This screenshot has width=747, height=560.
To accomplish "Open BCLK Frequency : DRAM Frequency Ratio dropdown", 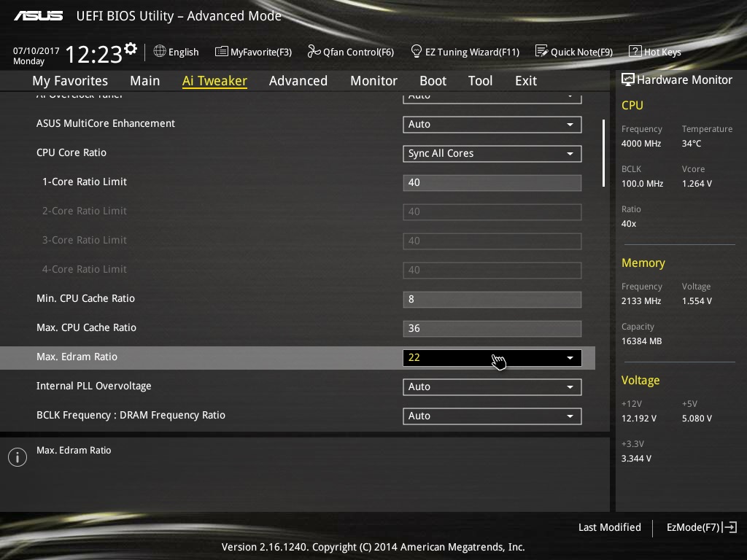I will click(x=492, y=416).
